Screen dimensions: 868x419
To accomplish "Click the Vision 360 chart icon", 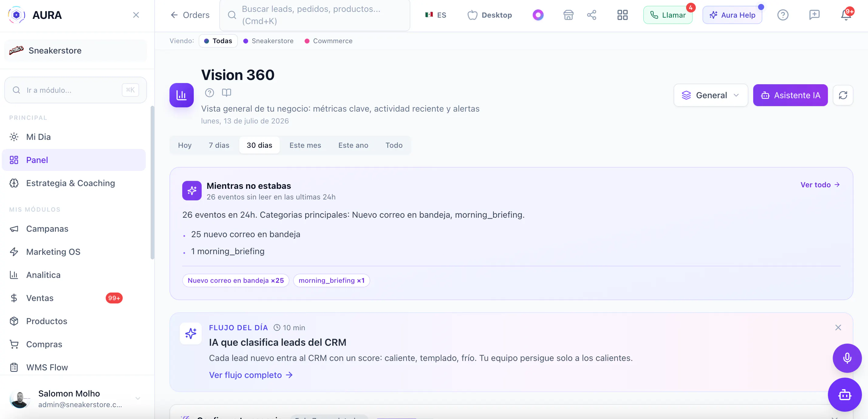I will click(x=181, y=95).
